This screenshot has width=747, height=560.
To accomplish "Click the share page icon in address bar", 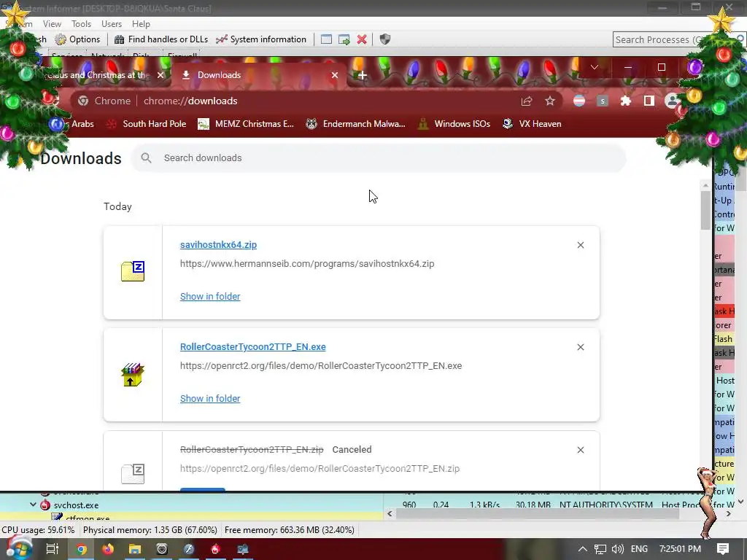I will point(527,101).
